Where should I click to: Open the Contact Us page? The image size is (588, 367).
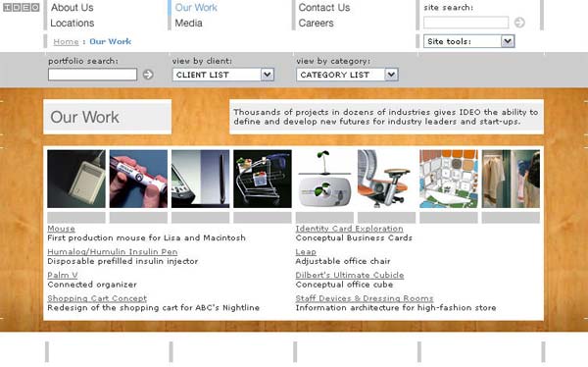[x=324, y=8]
